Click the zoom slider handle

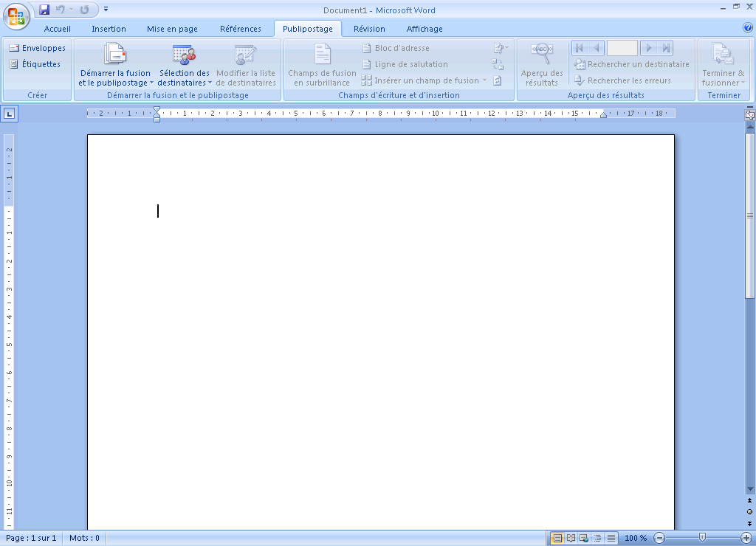[x=702, y=538]
